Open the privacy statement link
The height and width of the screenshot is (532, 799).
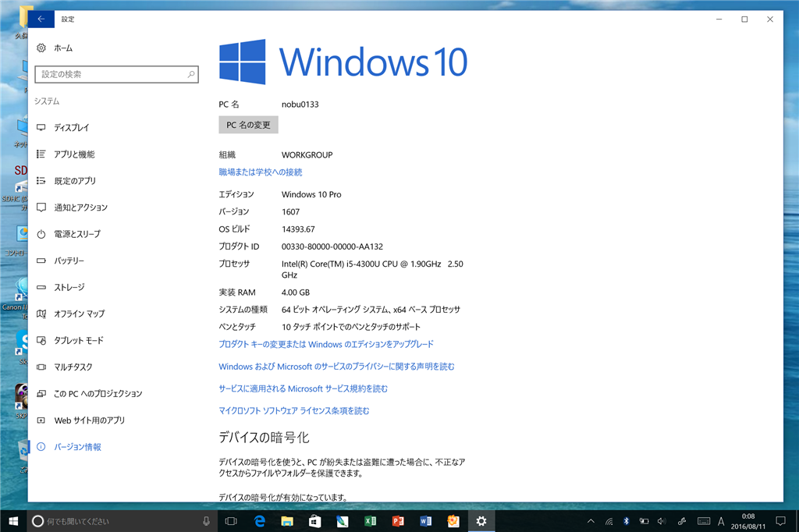pos(336,367)
